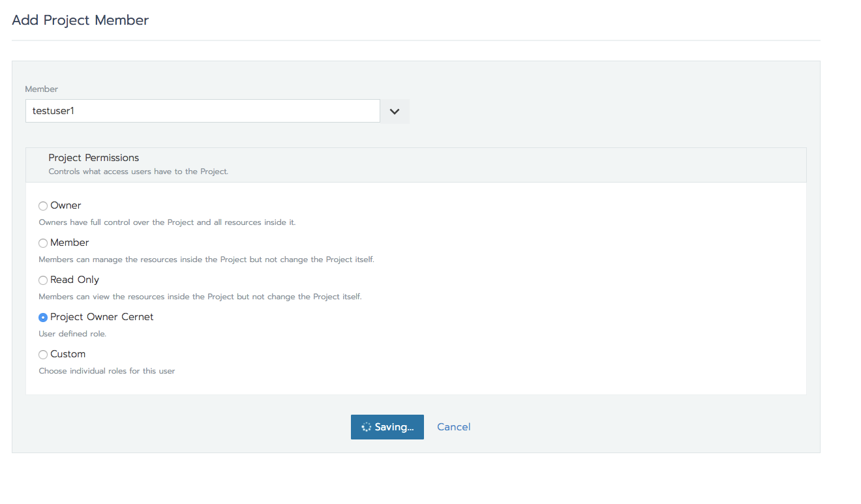Click the Project Permissions section header

point(93,157)
